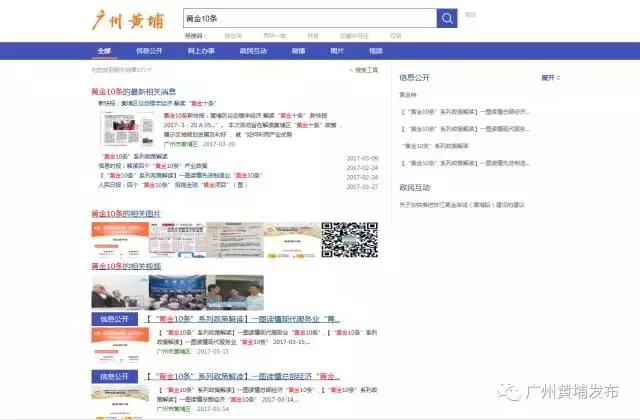Click the 黄金10条的相关视频 heading link

pos(125,267)
